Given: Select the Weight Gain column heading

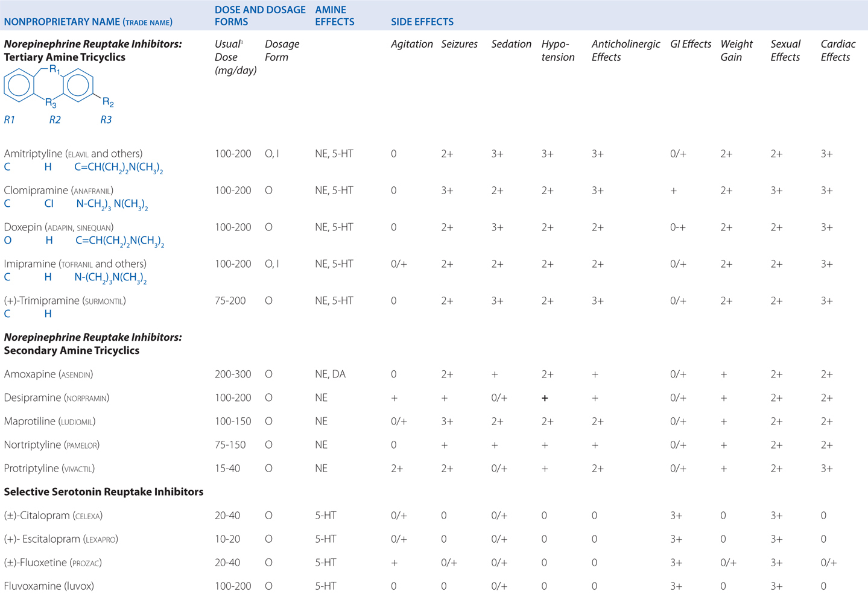Looking at the screenshot, I should click(736, 51).
